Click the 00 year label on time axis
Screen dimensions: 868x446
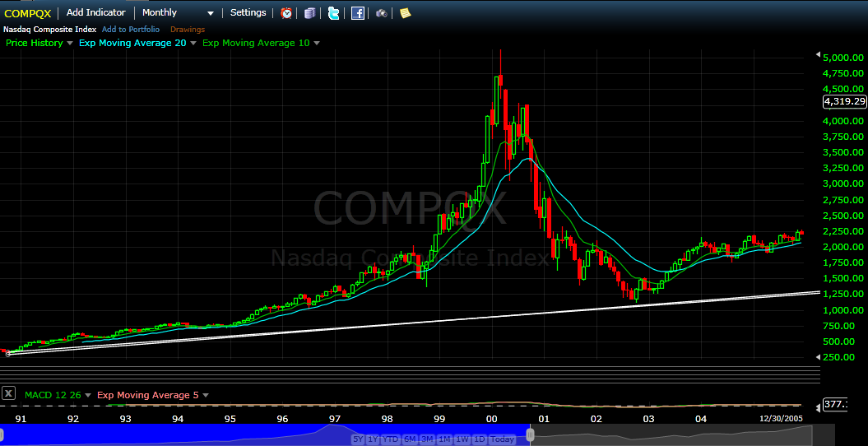coord(491,419)
